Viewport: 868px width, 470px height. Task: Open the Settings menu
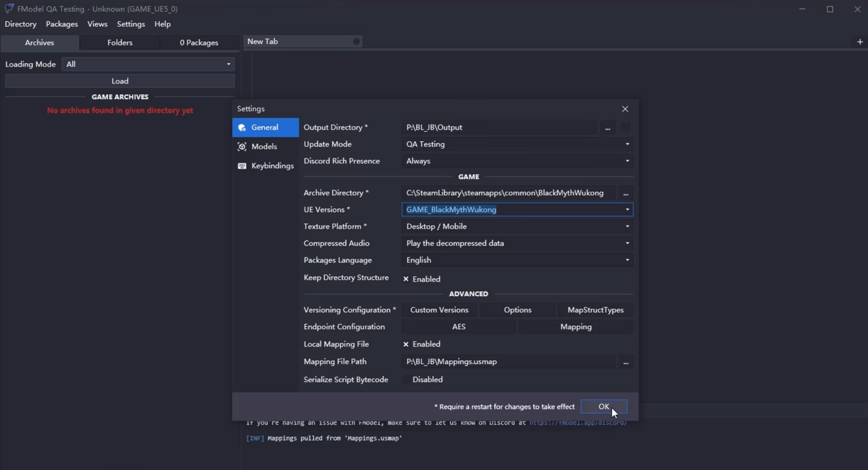click(131, 24)
